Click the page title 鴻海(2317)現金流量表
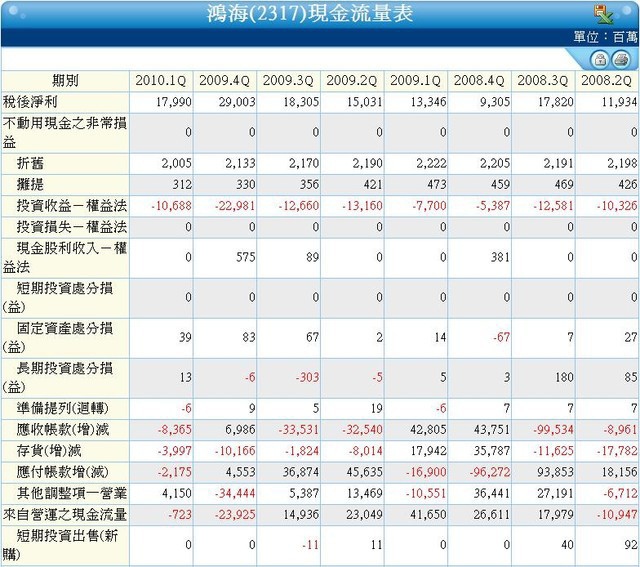This screenshot has height=567, width=640. pyautogui.click(x=310, y=13)
